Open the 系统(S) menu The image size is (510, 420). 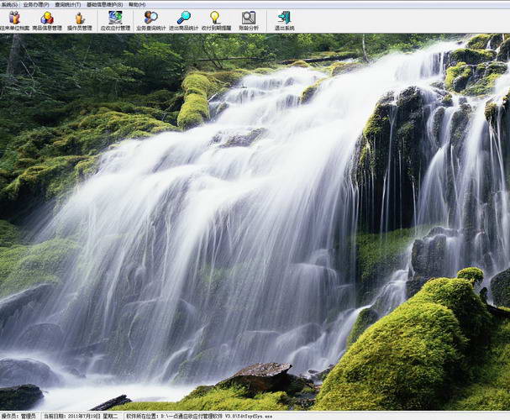[x=9, y=4]
